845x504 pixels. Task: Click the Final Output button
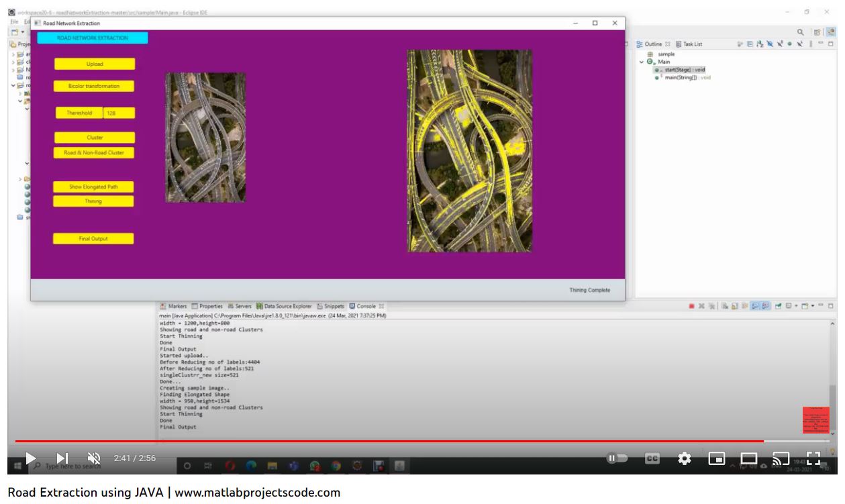pos(94,239)
